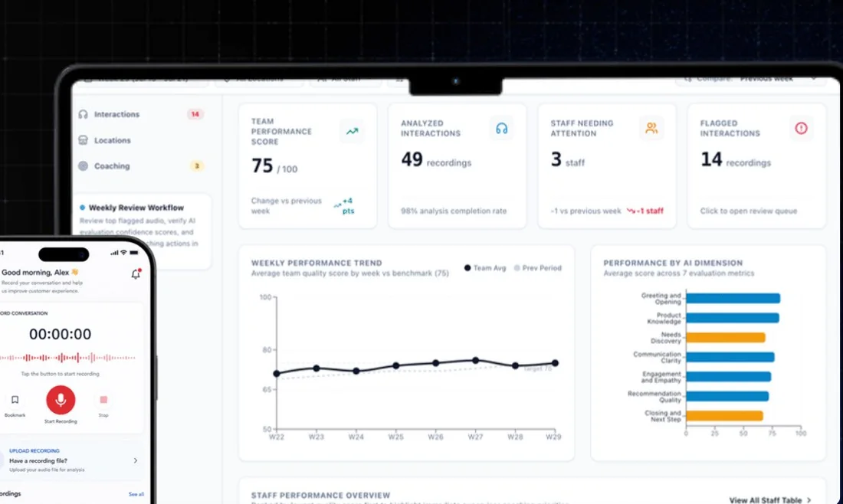The height and width of the screenshot is (504, 843).
Task: Click the red 14 badge on Interactions
Action: (195, 114)
